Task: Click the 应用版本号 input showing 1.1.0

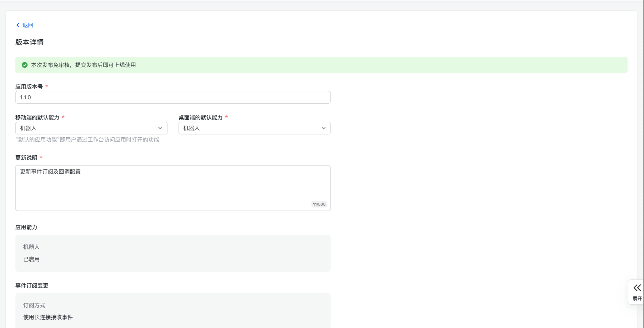Action: pyautogui.click(x=173, y=97)
